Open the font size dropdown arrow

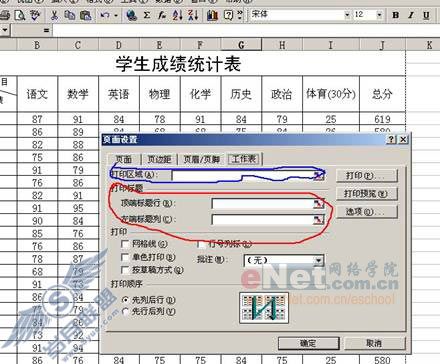click(x=379, y=15)
